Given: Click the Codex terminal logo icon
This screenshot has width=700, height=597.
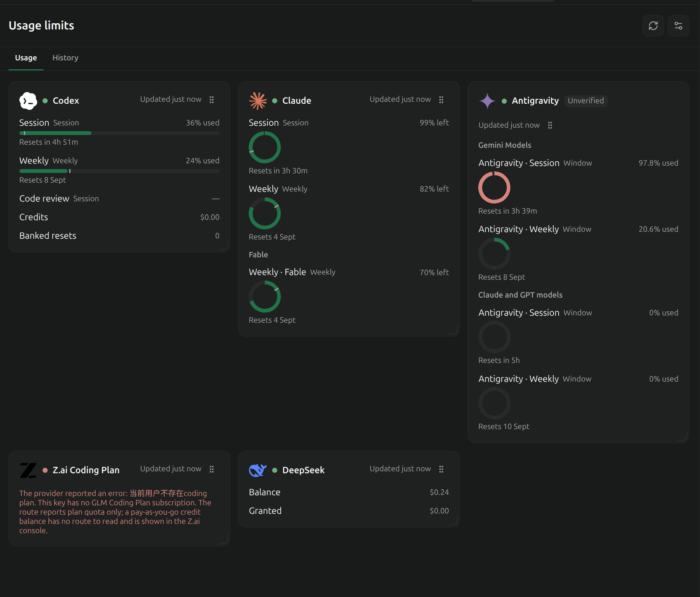Looking at the screenshot, I should coord(28,101).
